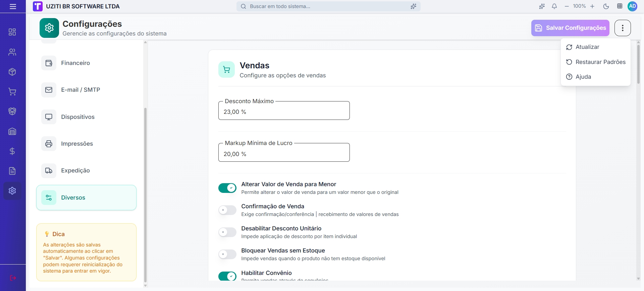
Task: Enable Desabilitar Desconto Unitário toggle
Action: [x=227, y=232]
